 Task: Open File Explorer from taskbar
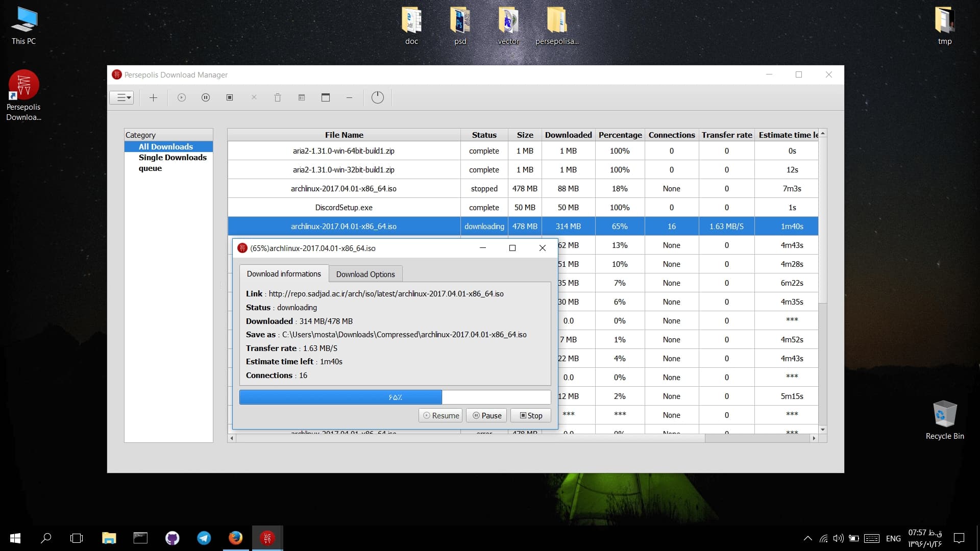point(109,538)
